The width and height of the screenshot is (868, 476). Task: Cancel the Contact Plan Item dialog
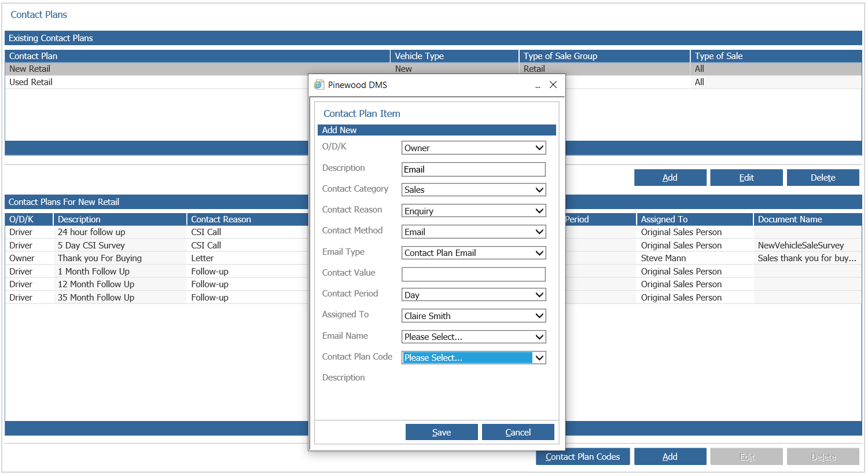(x=518, y=432)
